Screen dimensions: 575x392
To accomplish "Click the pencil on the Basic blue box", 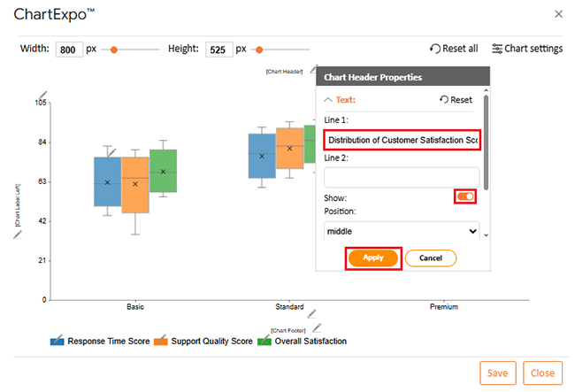I will pos(112,151).
